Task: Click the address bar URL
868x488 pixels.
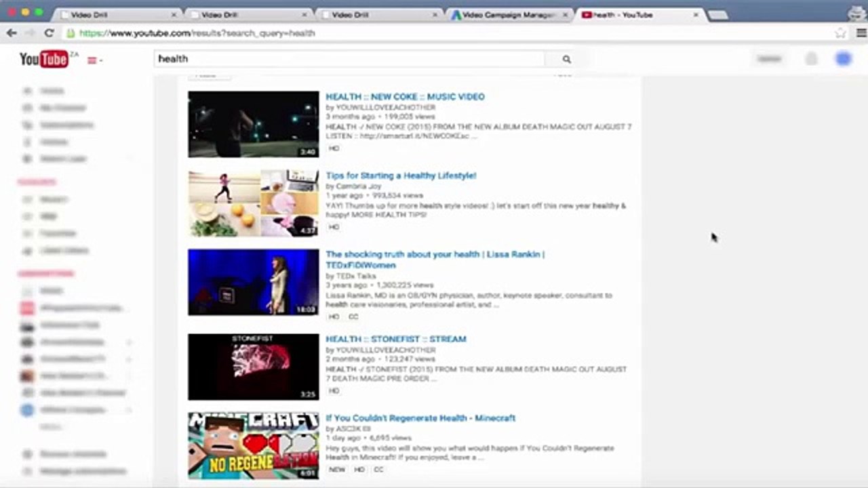Action: pyautogui.click(x=197, y=33)
